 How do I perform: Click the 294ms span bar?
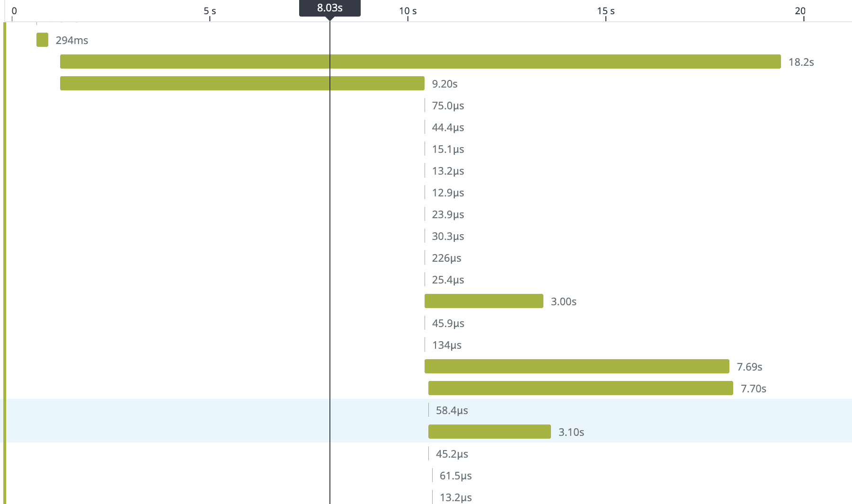point(42,40)
